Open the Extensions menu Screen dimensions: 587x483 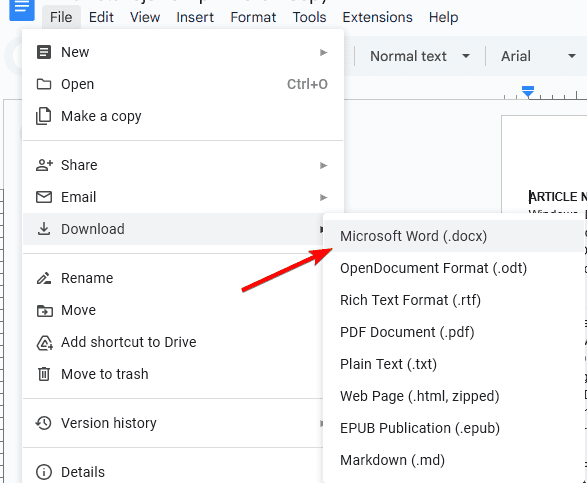tap(377, 17)
